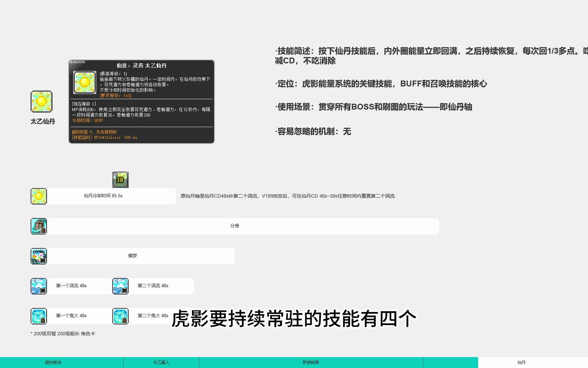Screen dimensions: 588x368
Task: Click the 最高等级: 1 line in tooltip
Action: [x=113, y=74]
